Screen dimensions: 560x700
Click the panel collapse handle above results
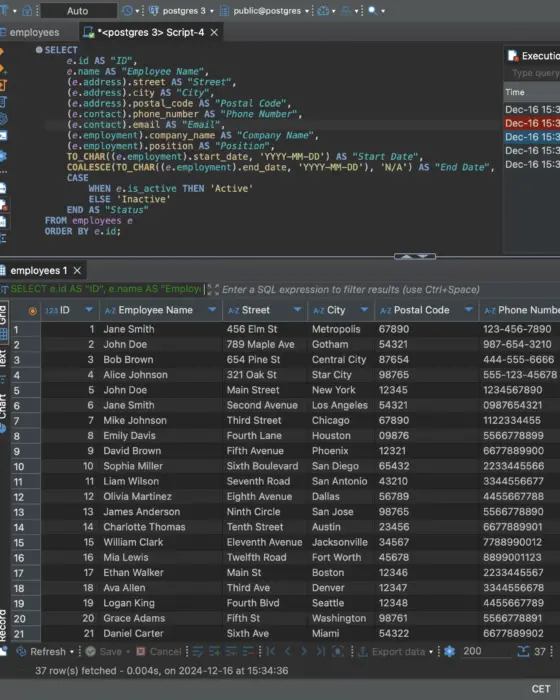tap(414, 256)
